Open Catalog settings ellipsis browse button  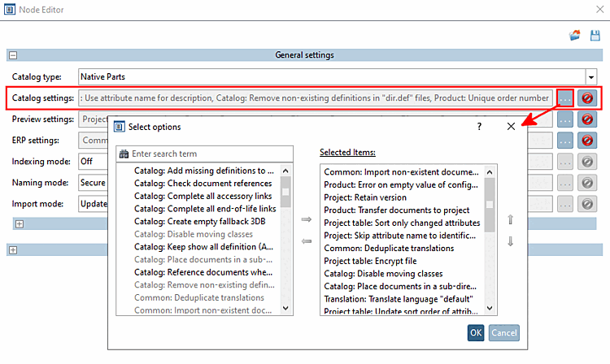(565, 98)
